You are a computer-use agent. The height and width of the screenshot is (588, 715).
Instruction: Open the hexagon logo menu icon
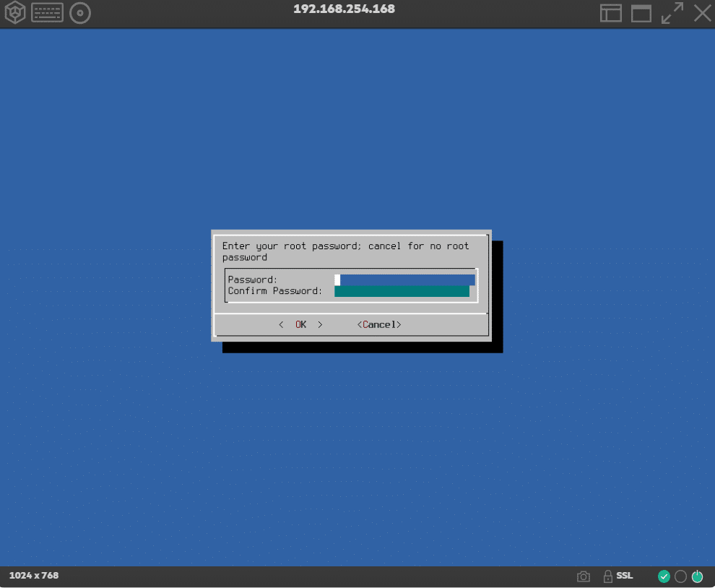(15, 12)
